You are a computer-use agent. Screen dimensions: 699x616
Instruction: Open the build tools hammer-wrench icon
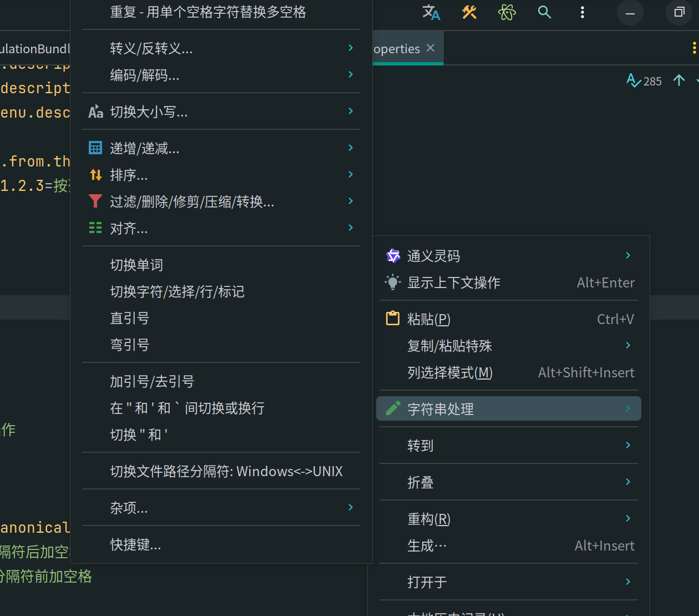pyautogui.click(x=469, y=12)
